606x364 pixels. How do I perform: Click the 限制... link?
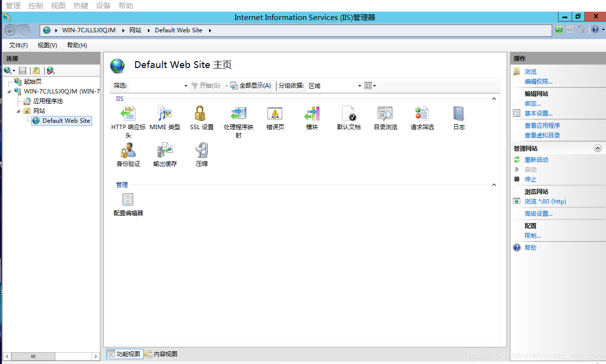tap(533, 236)
